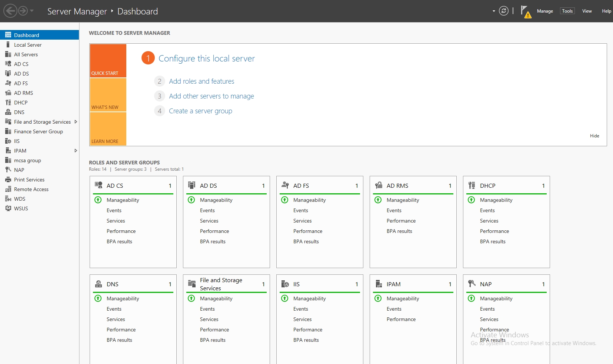The image size is (613, 364).
Task: Click the Local Server sidebar icon
Action: point(8,44)
